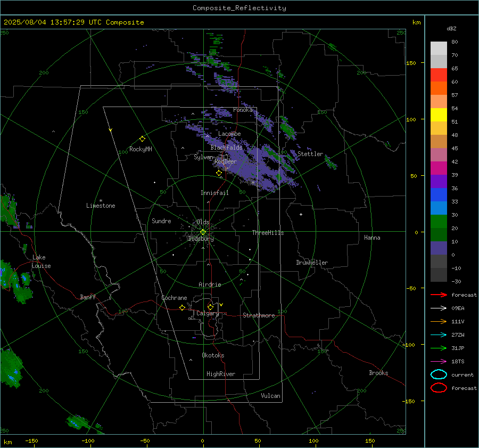
Task: Click the slate purple swatch near 10
Action: (x=439, y=248)
